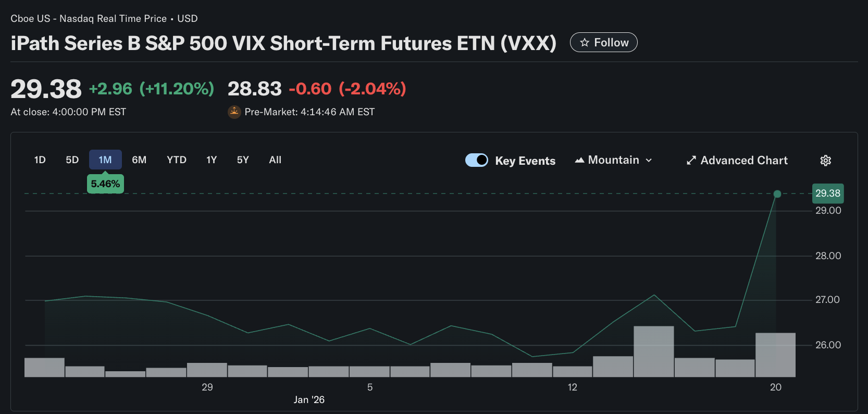Click the diagonal-arrows icon beside Advanced Chart
This screenshot has height=414, width=868.
(x=691, y=160)
